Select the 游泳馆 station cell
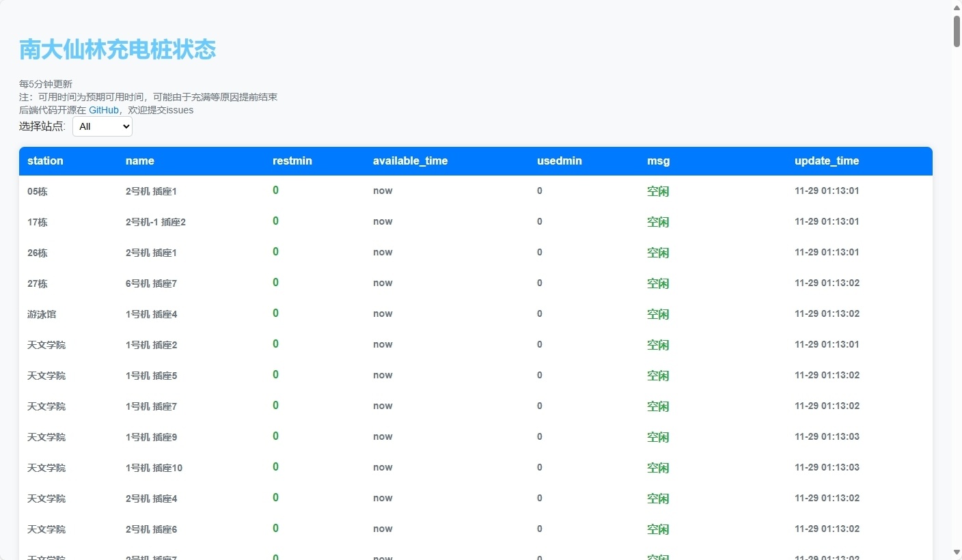Screen dimensions: 962x560 coord(42,315)
